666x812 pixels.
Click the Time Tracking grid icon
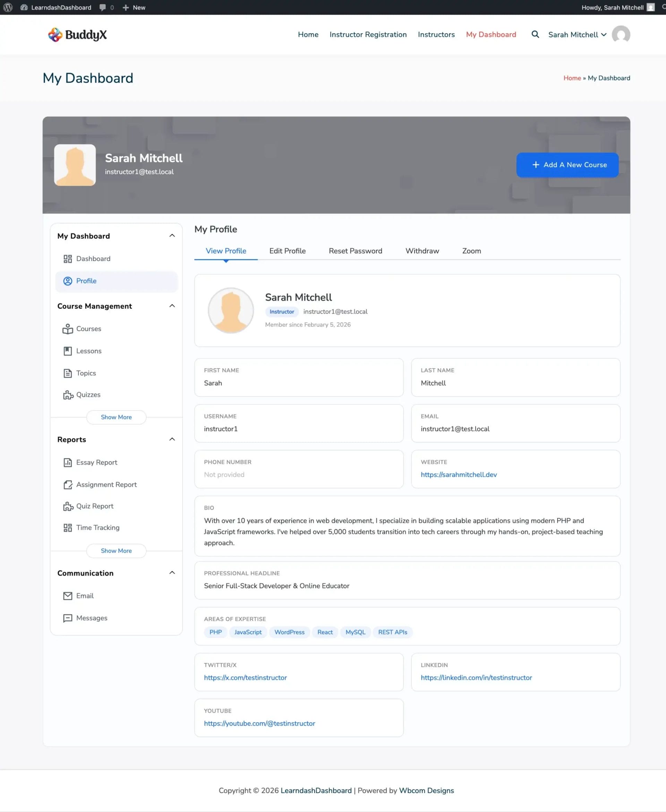click(x=68, y=528)
